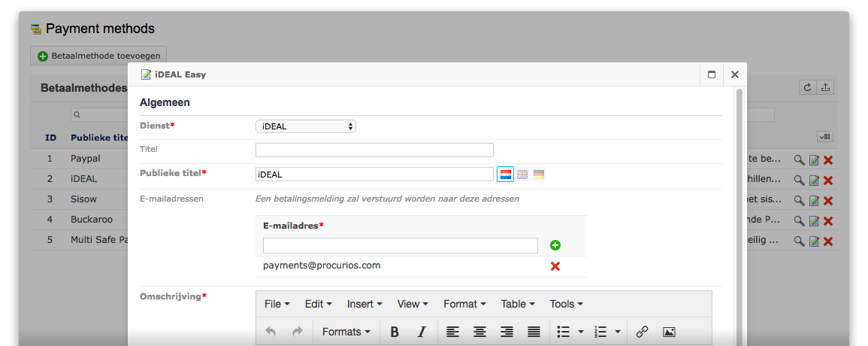
Task: View details of Multi Safe Pay row
Action: (799, 241)
